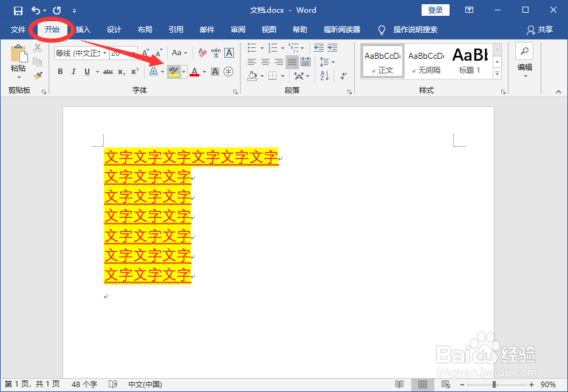568x392 pixels.
Task: Toggle center text alignment
Action: pos(265,61)
